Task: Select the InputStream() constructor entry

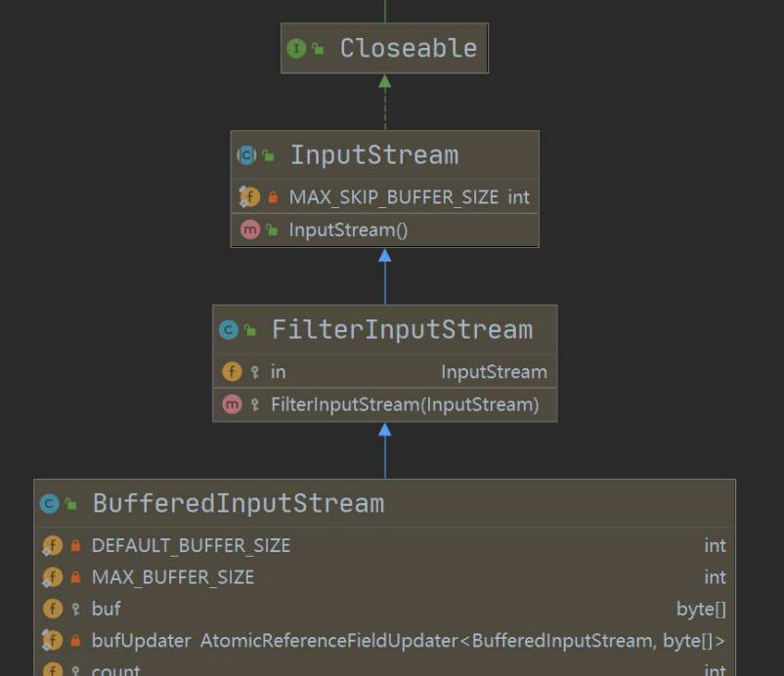Action: click(384, 230)
